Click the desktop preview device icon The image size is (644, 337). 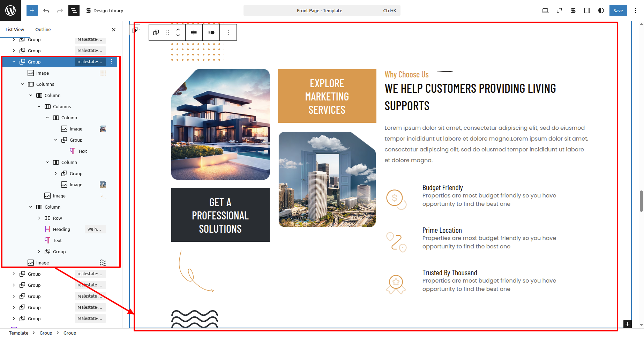[545, 10]
